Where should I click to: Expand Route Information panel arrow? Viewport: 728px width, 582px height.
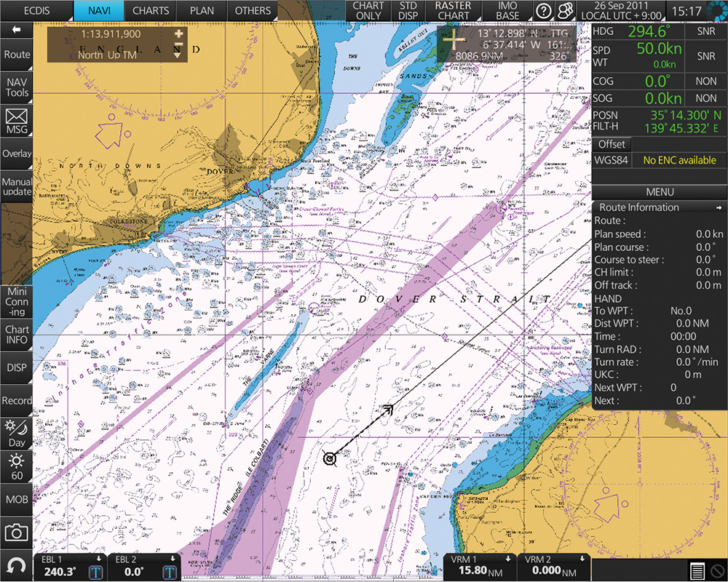point(719,207)
